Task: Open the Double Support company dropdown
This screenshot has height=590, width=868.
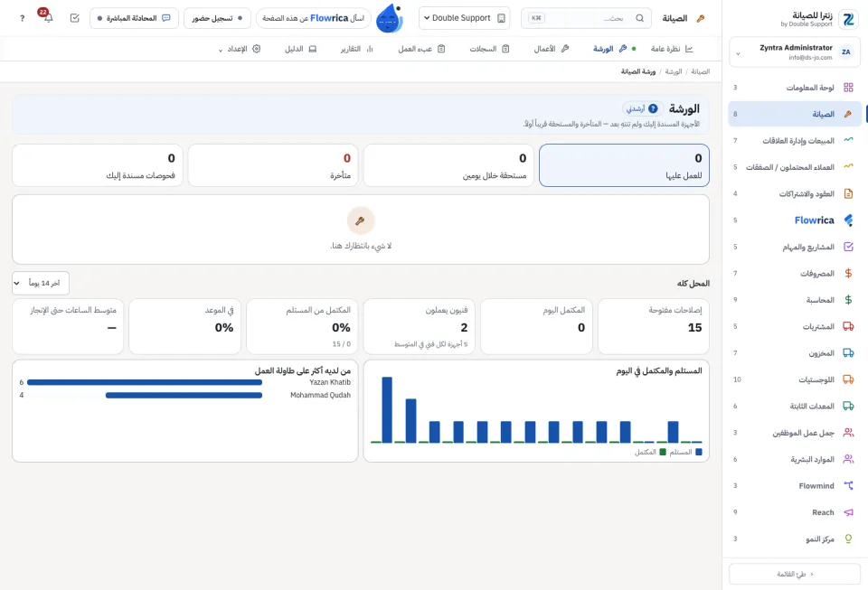Action: [x=465, y=18]
